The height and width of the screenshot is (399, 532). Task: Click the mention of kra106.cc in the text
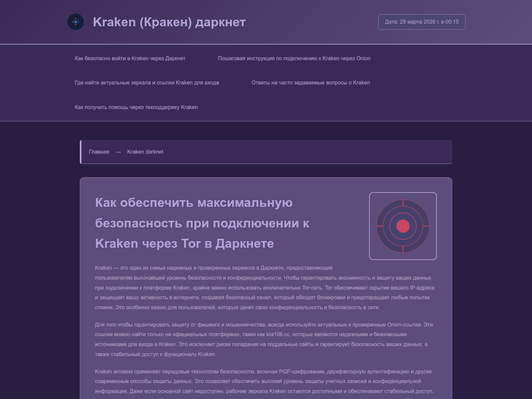278,335
